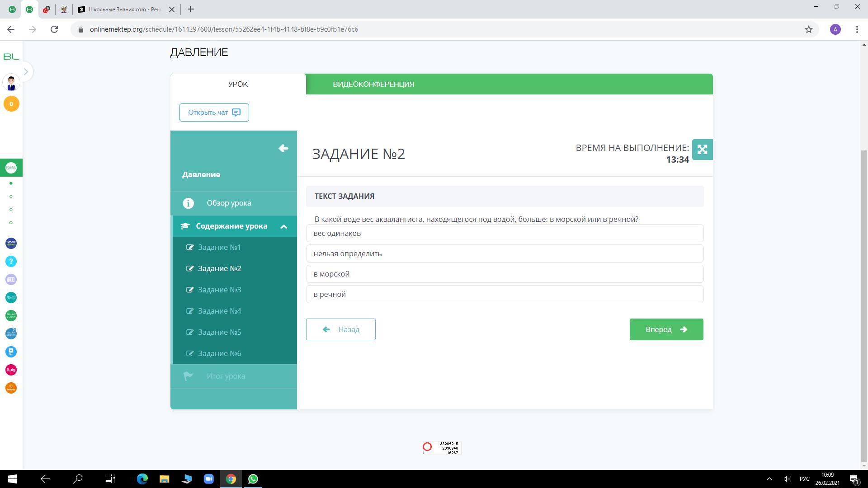
Task: Click the back arrow in the lesson sidebar
Action: (283, 149)
